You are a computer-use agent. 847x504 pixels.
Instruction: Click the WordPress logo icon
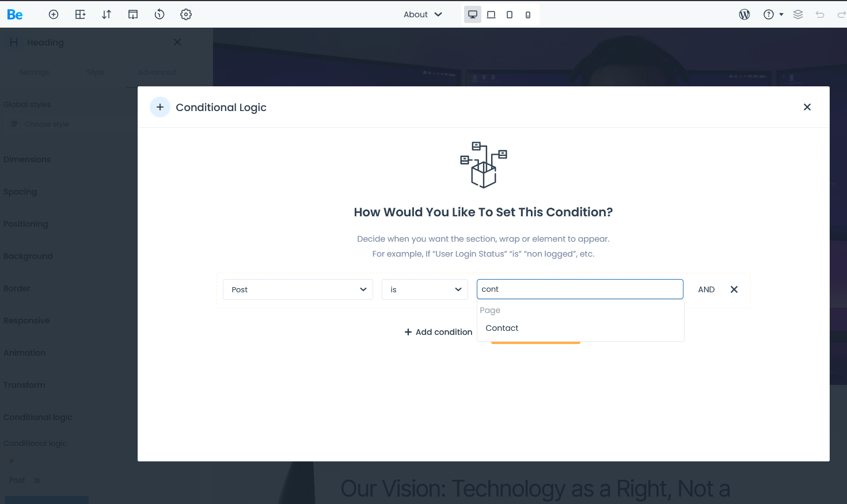click(x=745, y=14)
